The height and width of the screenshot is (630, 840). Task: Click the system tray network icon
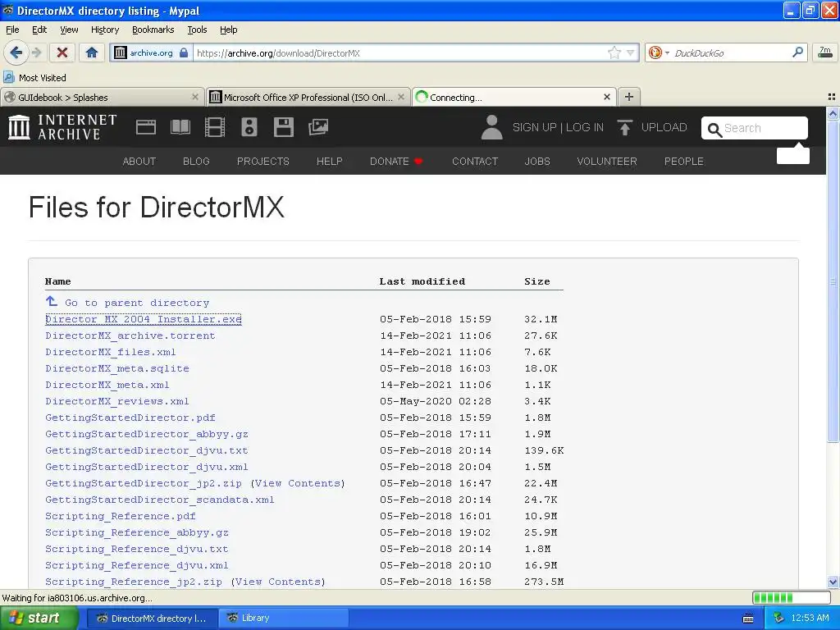click(778, 619)
